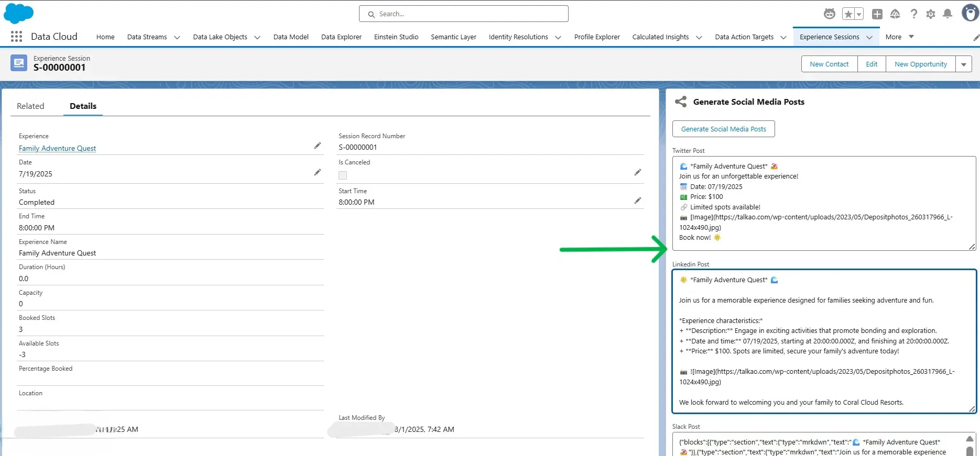Open the Family Adventure Quest link

tap(57, 148)
